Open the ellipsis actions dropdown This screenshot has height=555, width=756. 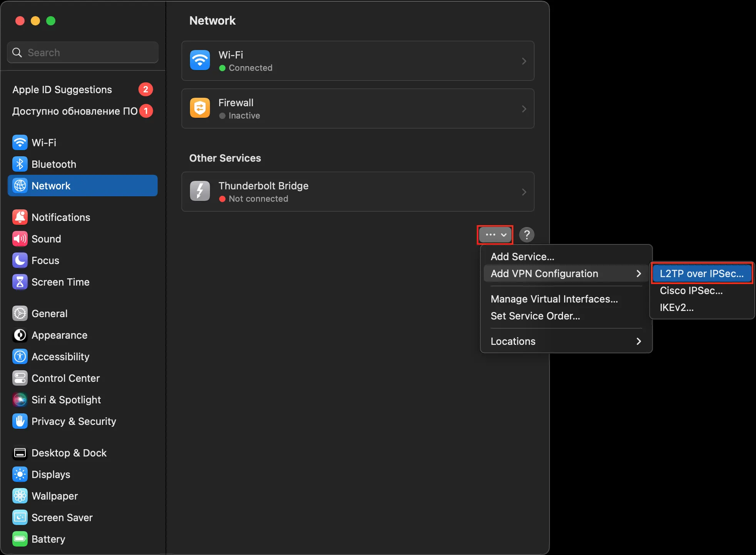coord(495,234)
